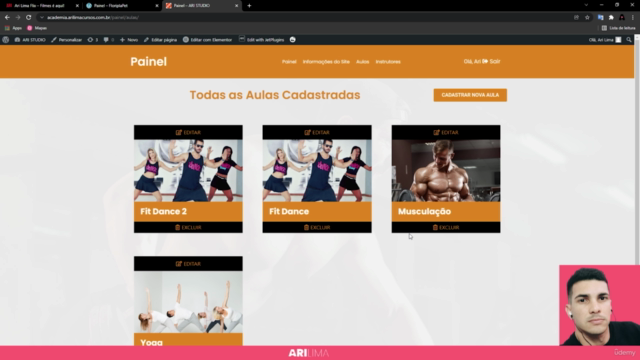Open the Extensions puzzle icon

pyautogui.click(x=611, y=18)
